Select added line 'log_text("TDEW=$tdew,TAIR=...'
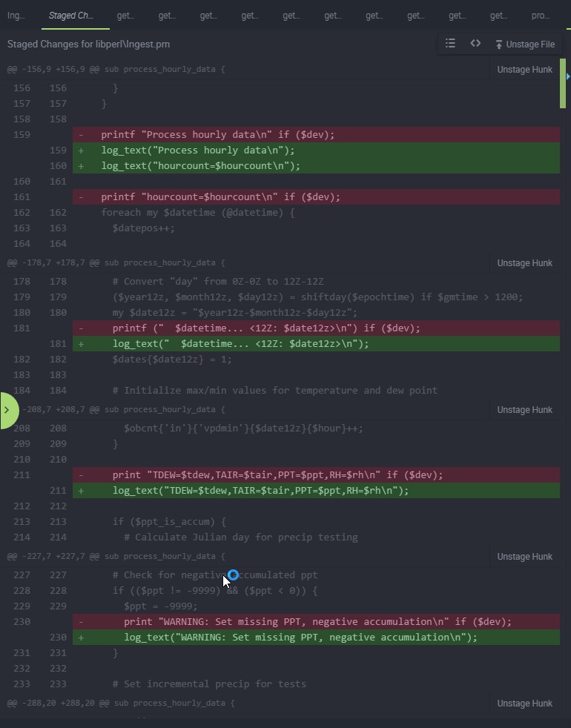 click(x=316, y=491)
